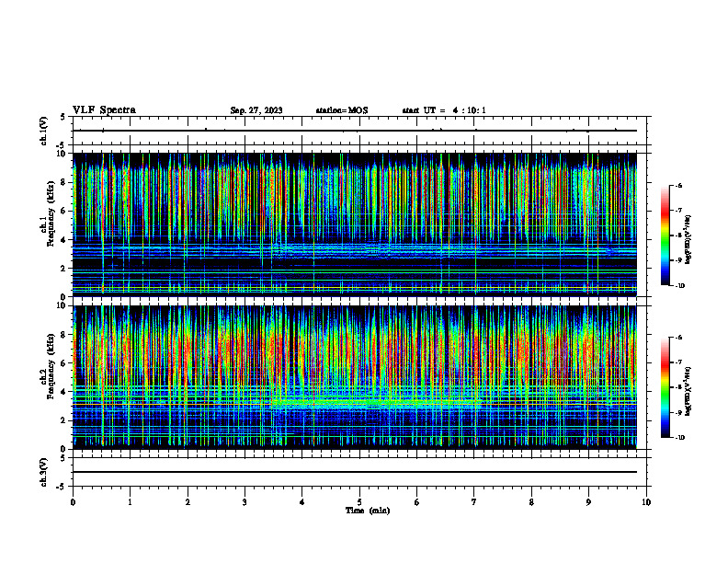This screenshot has height=563, width=728.
Task: Click the log(PSD) units label beside ch.1 colorbar
Action: pos(688,240)
